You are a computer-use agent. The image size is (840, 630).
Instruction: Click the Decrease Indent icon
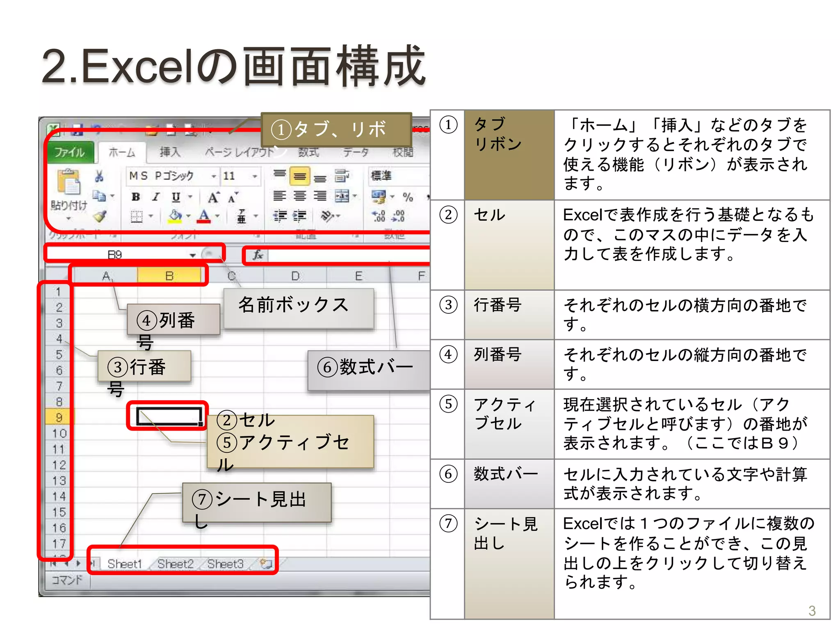[x=280, y=216]
